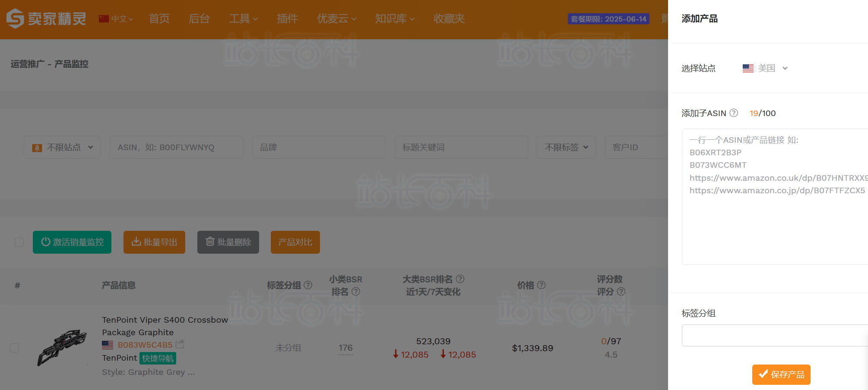Click the help icon next to 价格 column

tap(542, 285)
